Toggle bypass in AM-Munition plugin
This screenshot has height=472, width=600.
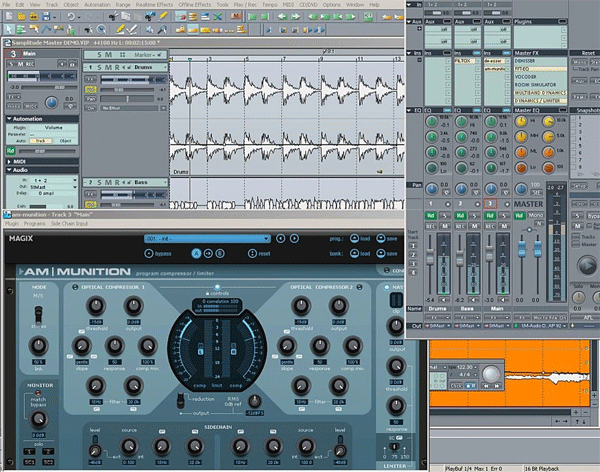click(x=149, y=253)
